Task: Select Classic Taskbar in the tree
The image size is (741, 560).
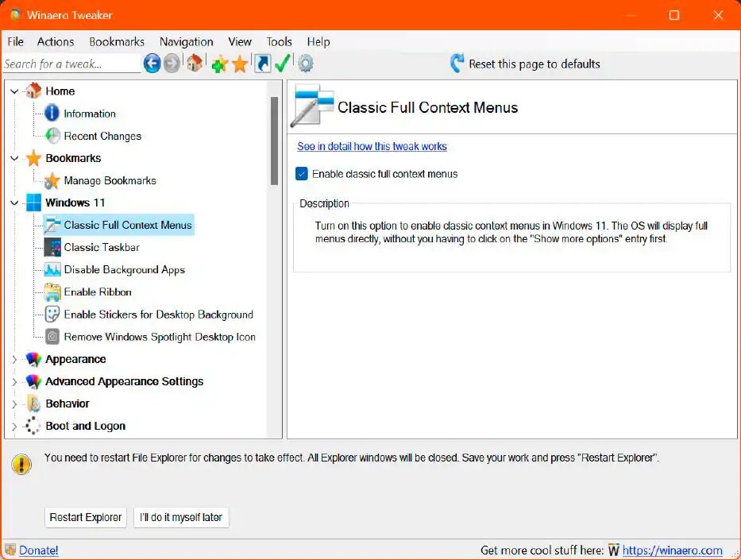Action: coord(102,247)
